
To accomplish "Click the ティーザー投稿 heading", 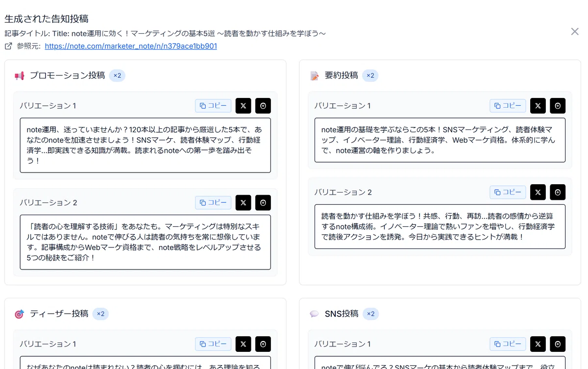I will [59, 314].
